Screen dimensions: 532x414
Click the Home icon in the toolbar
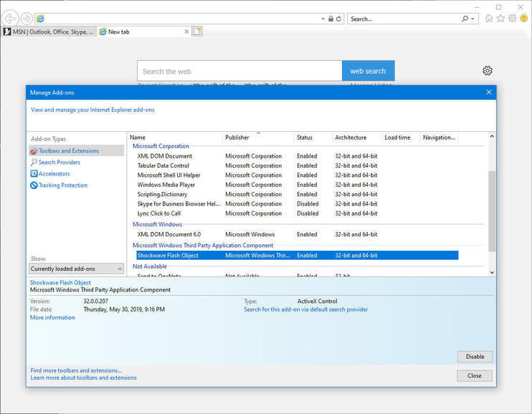coord(489,19)
